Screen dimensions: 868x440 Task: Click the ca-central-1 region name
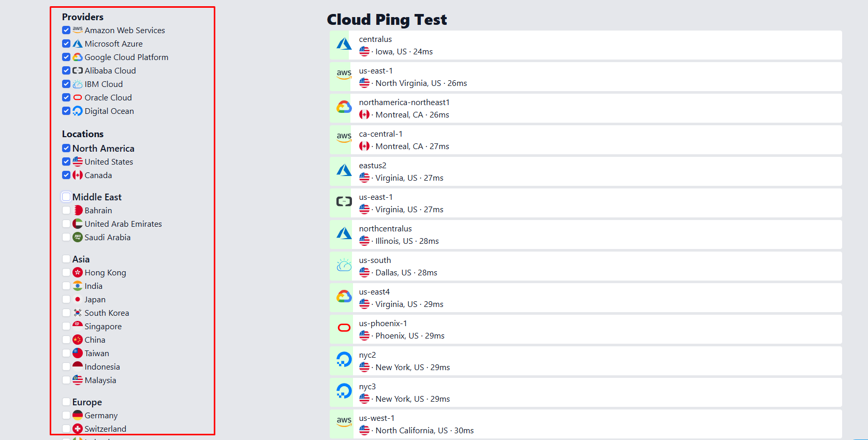click(381, 134)
